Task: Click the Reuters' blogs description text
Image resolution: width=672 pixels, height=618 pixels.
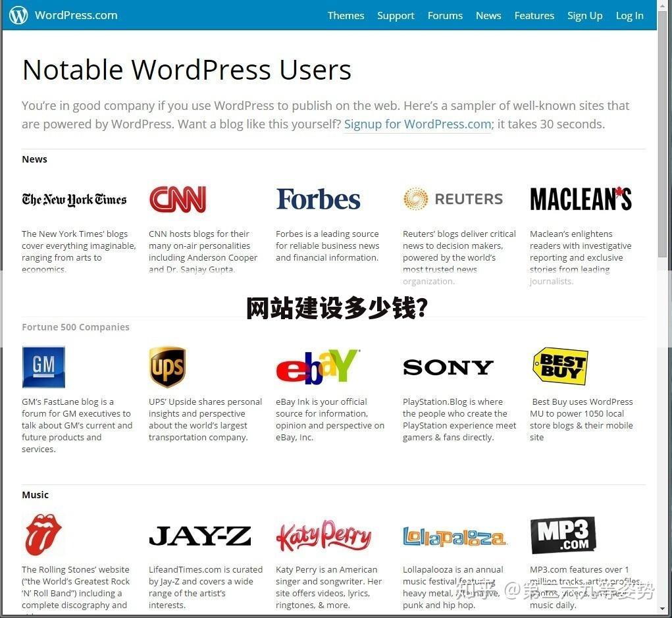Action: tap(459, 257)
